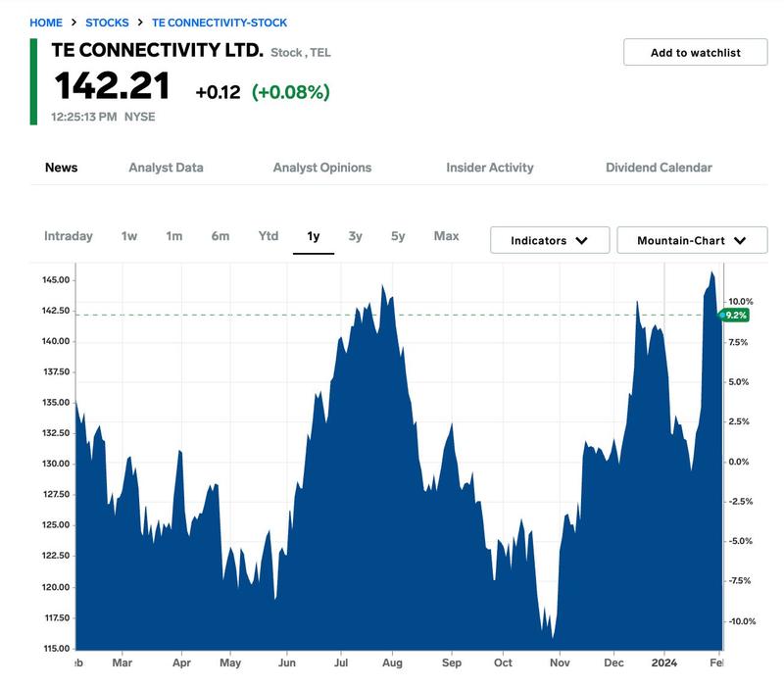
Task: Switch to the News tab
Action: (x=61, y=168)
